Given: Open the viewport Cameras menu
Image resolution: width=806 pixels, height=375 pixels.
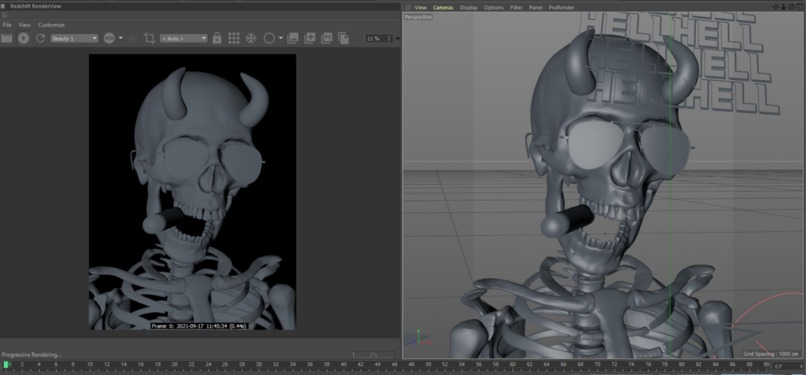Looking at the screenshot, I should click(443, 8).
